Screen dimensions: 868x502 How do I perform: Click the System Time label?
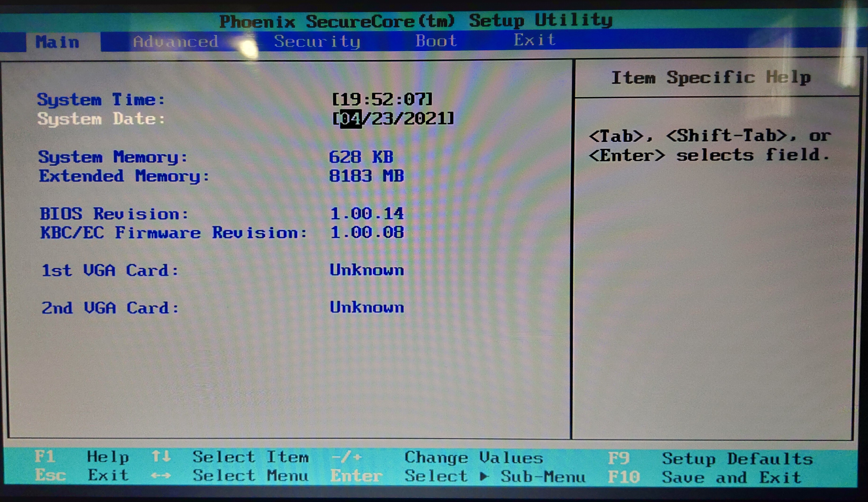(x=101, y=100)
